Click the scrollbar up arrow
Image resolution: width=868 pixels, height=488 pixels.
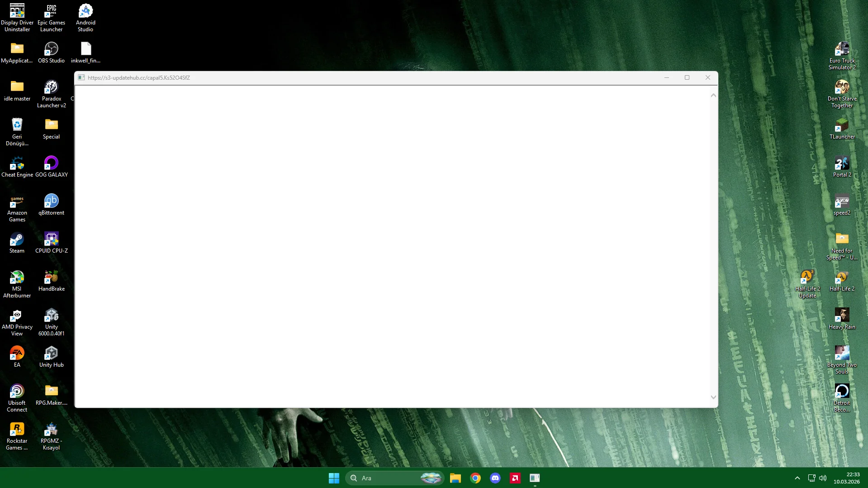point(713,95)
